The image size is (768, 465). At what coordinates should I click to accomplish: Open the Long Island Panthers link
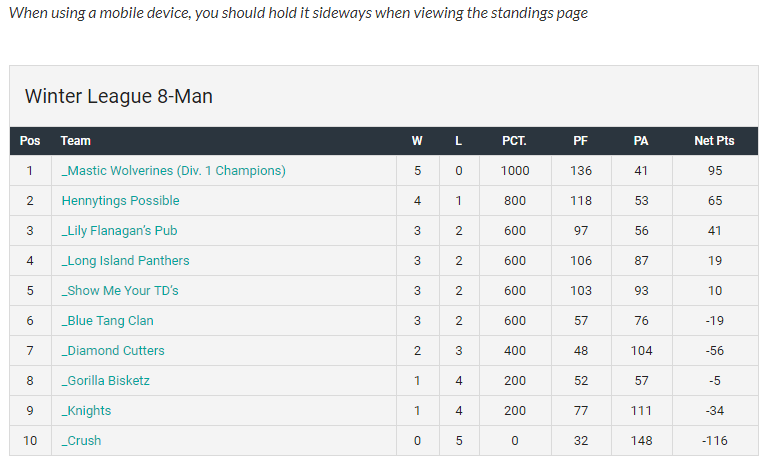[x=125, y=261]
